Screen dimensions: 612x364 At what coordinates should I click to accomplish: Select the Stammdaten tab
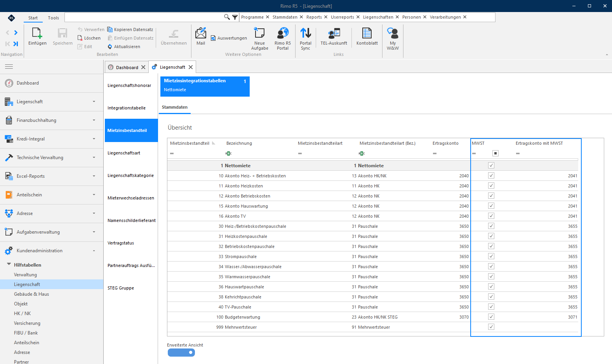pyautogui.click(x=175, y=107)
